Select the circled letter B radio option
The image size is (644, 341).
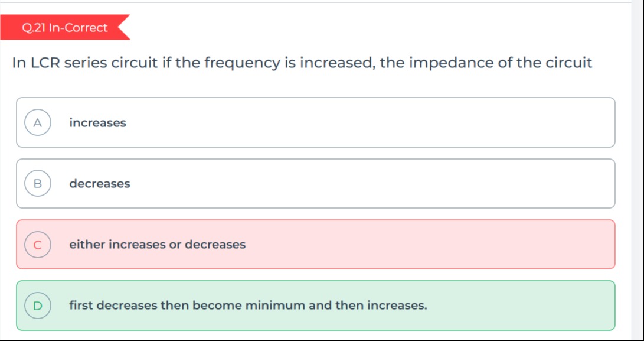[38, 183]
